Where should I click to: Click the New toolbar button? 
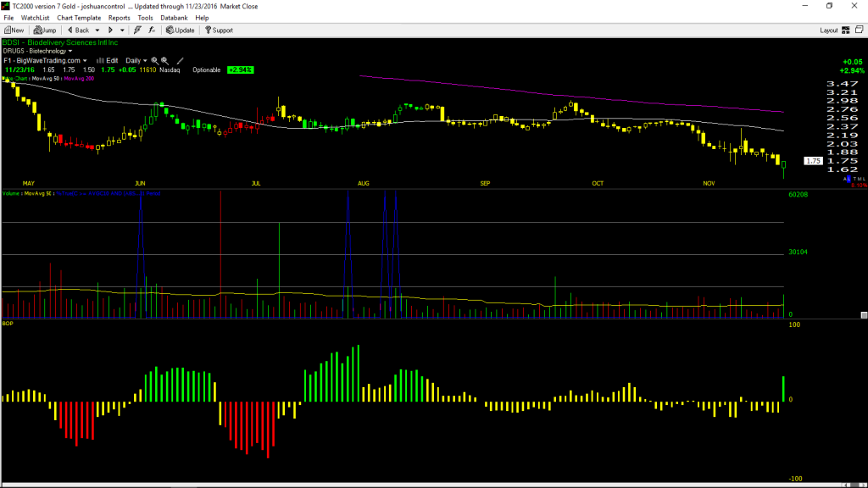(x=14, y=30)
